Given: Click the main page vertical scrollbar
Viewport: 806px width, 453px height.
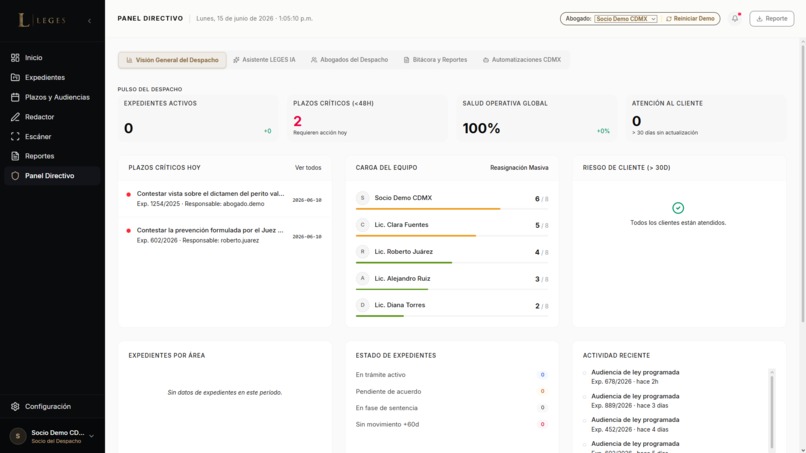Looking at the screenshot, I should tap(803, 185).
